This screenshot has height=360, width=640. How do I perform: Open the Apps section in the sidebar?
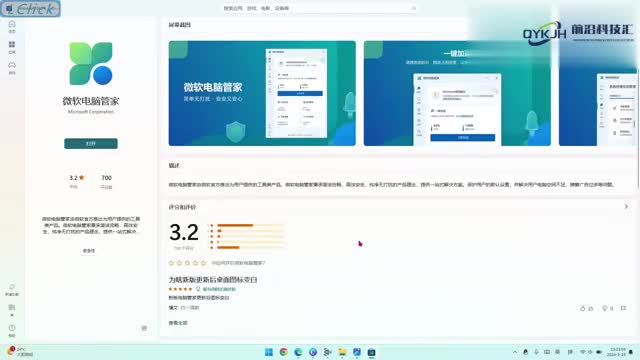coord(12,47)
